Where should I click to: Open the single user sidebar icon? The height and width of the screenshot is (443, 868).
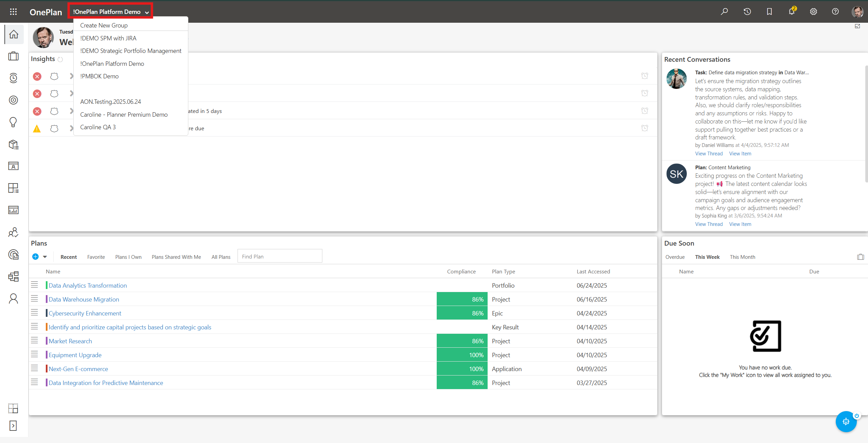(14, 298)
